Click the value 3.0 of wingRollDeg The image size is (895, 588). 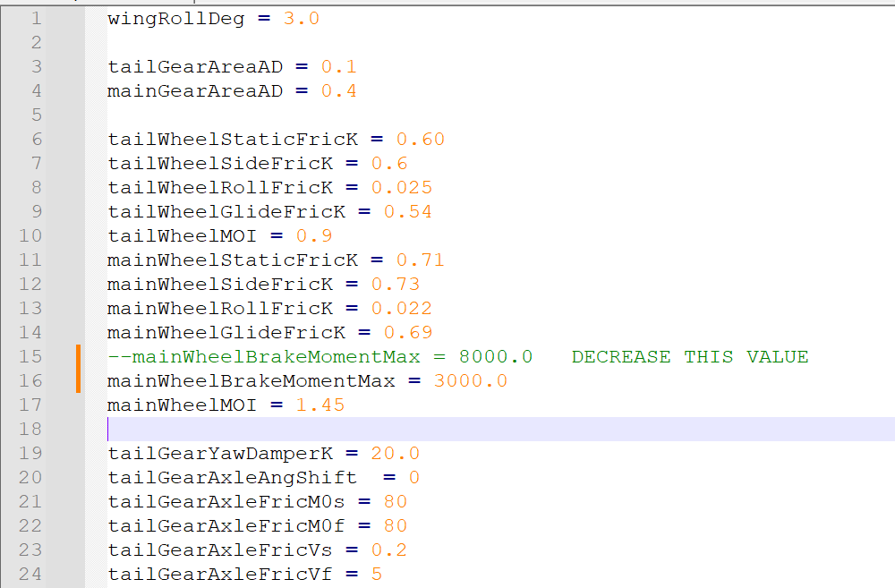(302, 18)
